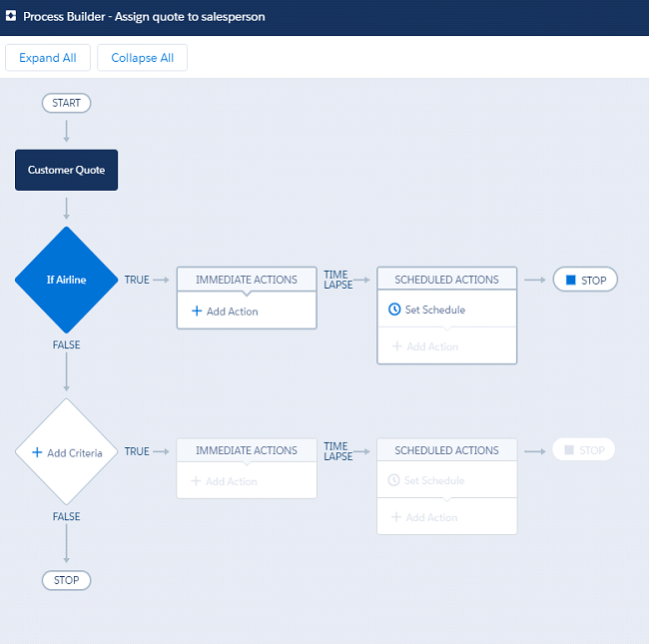Click the SCHEDULED ACTIONS header of If Airline
This screenshot has width=649, height=644.
pyautogui.click(x=446, y=280)
